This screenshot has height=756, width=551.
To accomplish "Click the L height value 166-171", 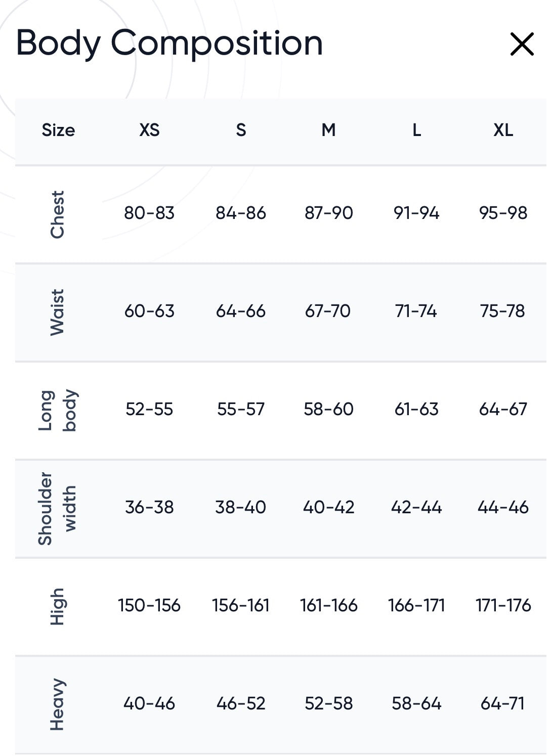I will pos(416,605).
